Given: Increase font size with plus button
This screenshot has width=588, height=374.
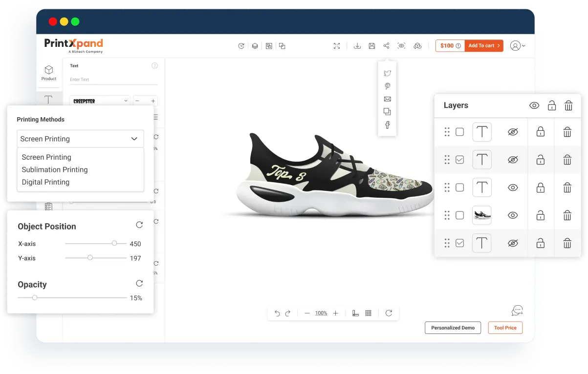Looking at the screenshot, I should coord(153,101).
